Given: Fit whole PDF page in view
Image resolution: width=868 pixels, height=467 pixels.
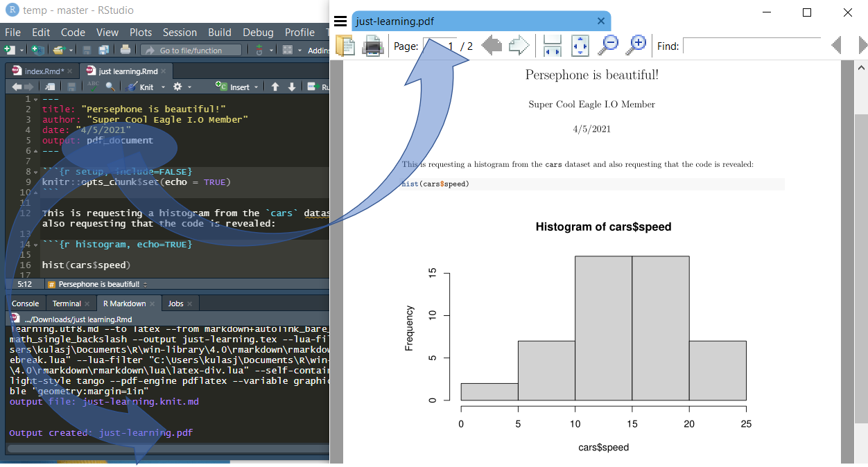Looking at the screenshot, I should [580, 46].
